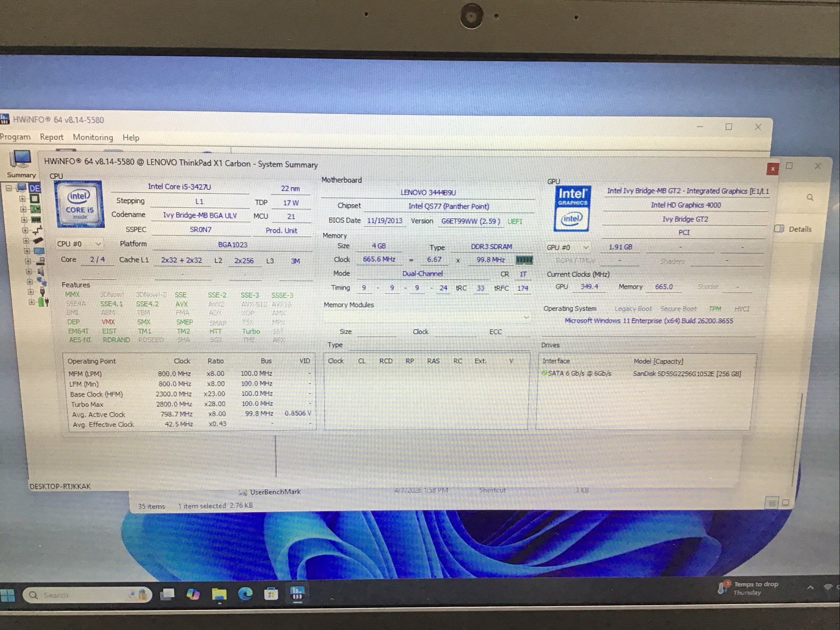Viewport: 840px width, 630px height.
Task: Open Microsoft Edge from the taskbar
Action: pyautogui.click(x=245, y=594)
